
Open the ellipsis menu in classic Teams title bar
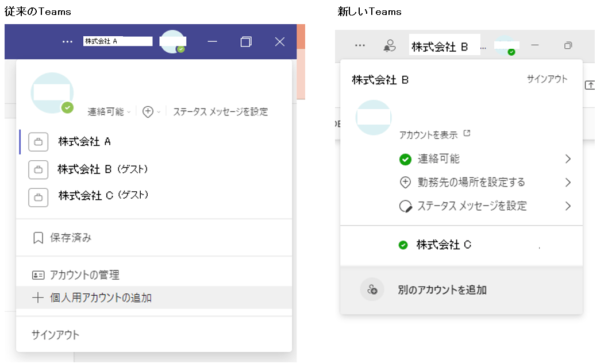(67, 41)
